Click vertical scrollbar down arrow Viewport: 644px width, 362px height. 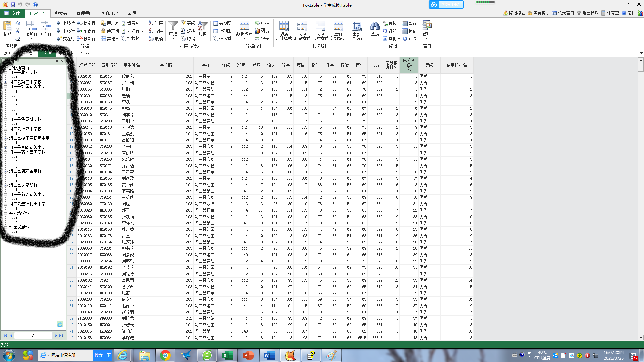coord(641,338)
